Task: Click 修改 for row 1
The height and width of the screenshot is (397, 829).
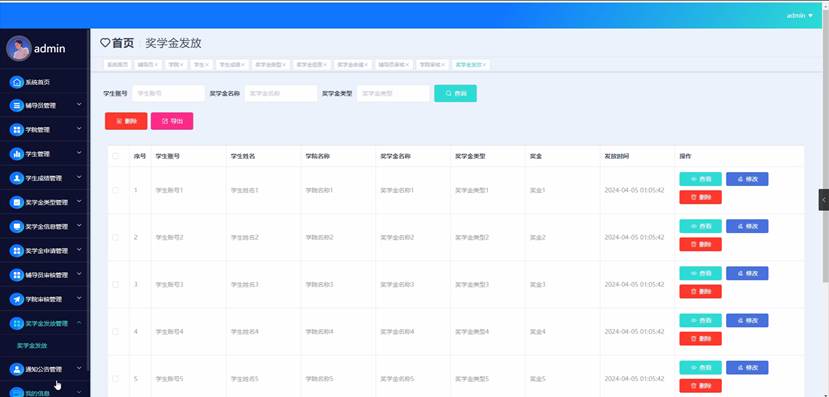Action: (747, 179)
